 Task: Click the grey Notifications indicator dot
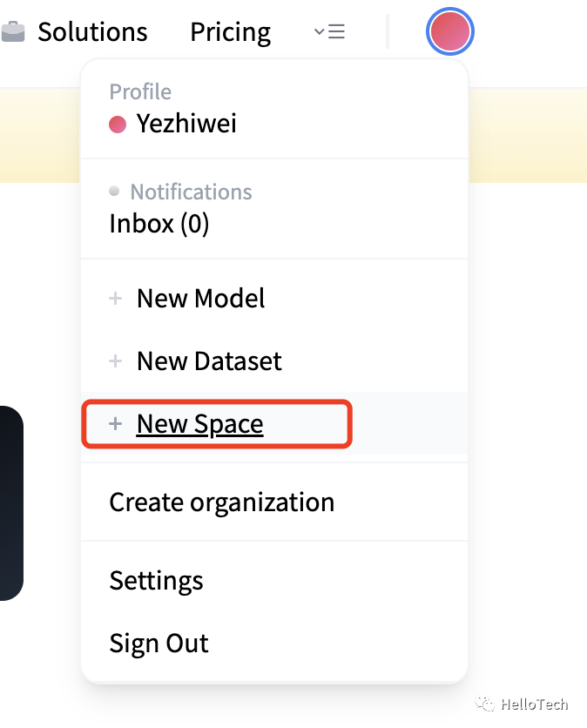114,191
